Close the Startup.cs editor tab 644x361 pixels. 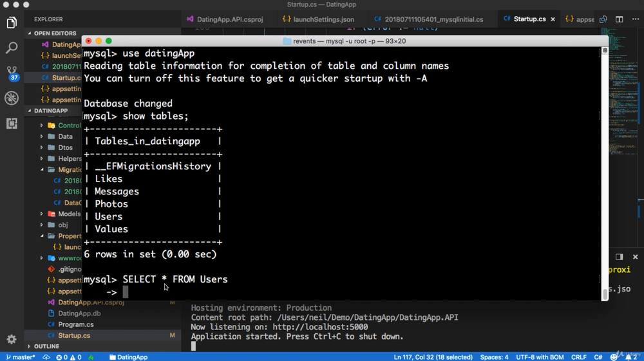point(553,19)
